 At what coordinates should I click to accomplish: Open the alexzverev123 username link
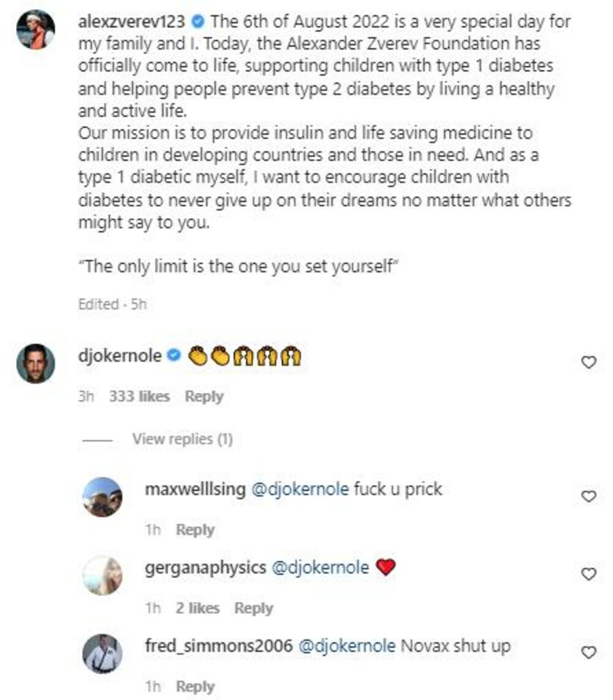132,22
